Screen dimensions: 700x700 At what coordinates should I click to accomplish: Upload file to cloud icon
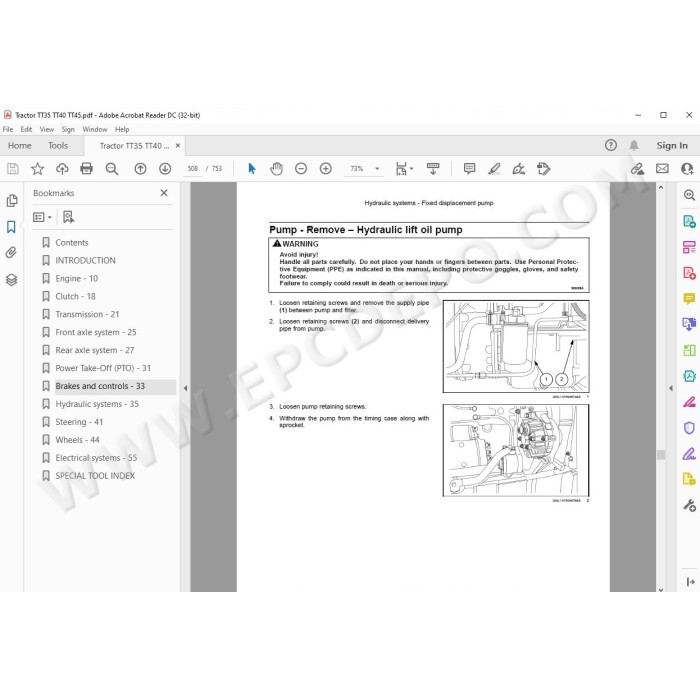[62, 169]
